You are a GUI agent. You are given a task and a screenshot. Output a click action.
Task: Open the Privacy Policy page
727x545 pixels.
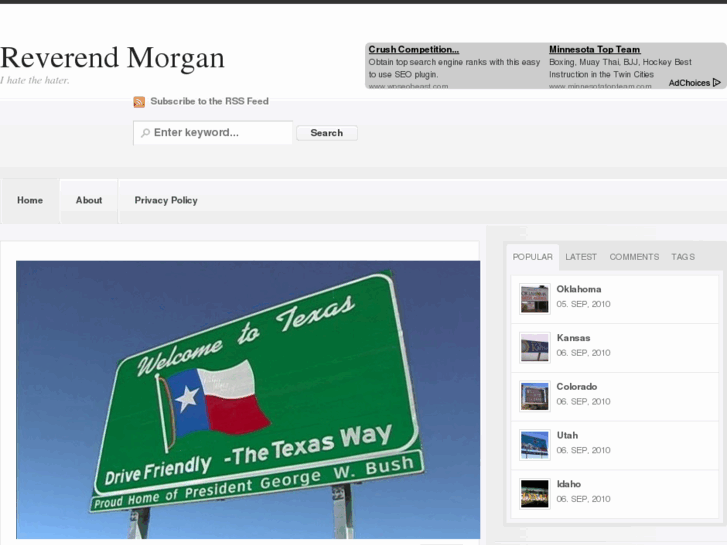(x=166, y=200)
